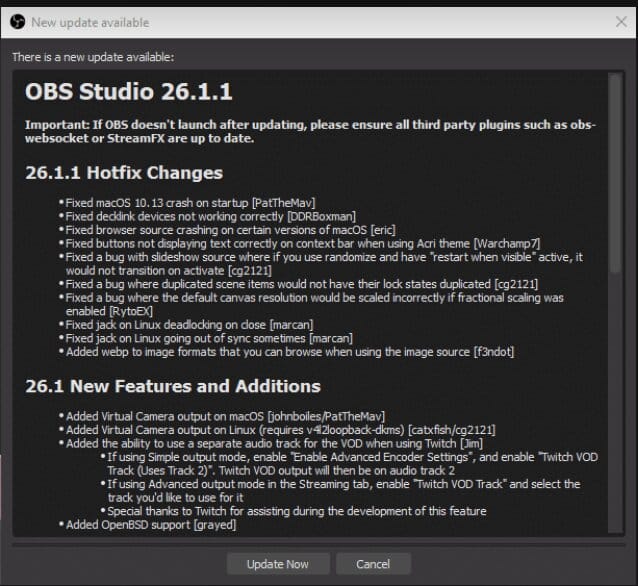
Task: Click the OBS logo icon in title bar
Action: tap(17, 22)
